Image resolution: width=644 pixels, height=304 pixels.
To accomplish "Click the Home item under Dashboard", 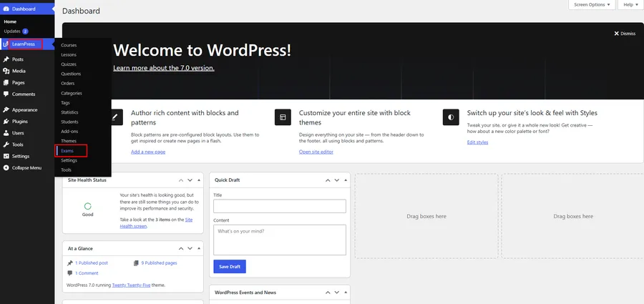I will pos(10,21).
